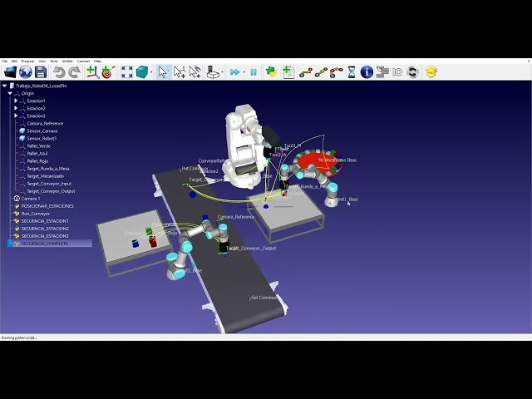Pause the running simulation
The image size is (532, 399).
pyautogui.click(x=254, y=72)
